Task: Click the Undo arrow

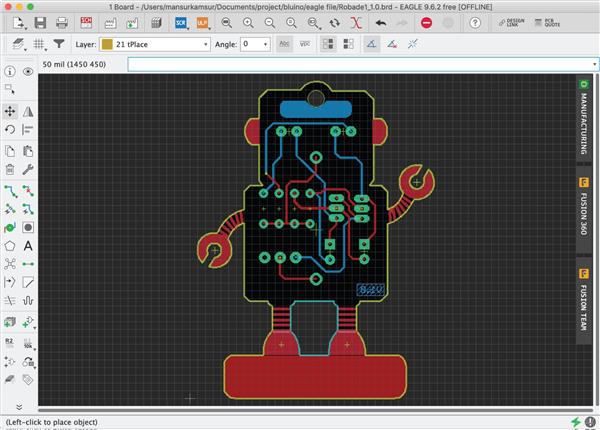Action: point(380,22)
